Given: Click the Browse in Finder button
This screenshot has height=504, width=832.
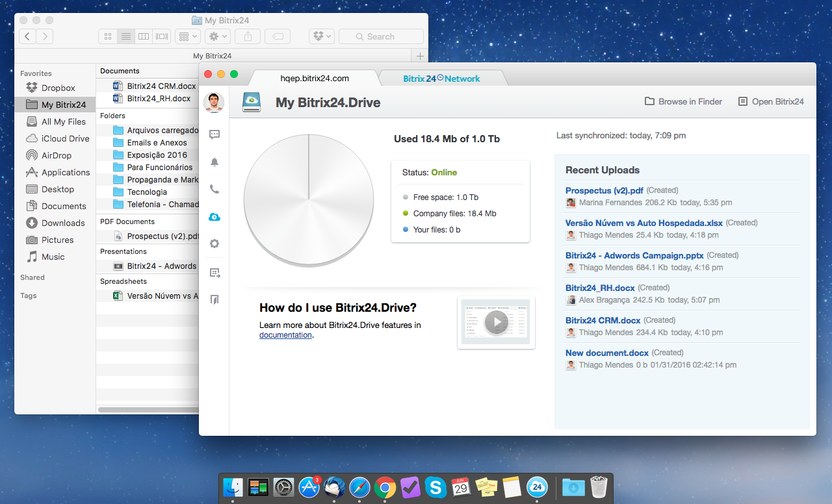Looking at the screenshot, I should point(683,101).
